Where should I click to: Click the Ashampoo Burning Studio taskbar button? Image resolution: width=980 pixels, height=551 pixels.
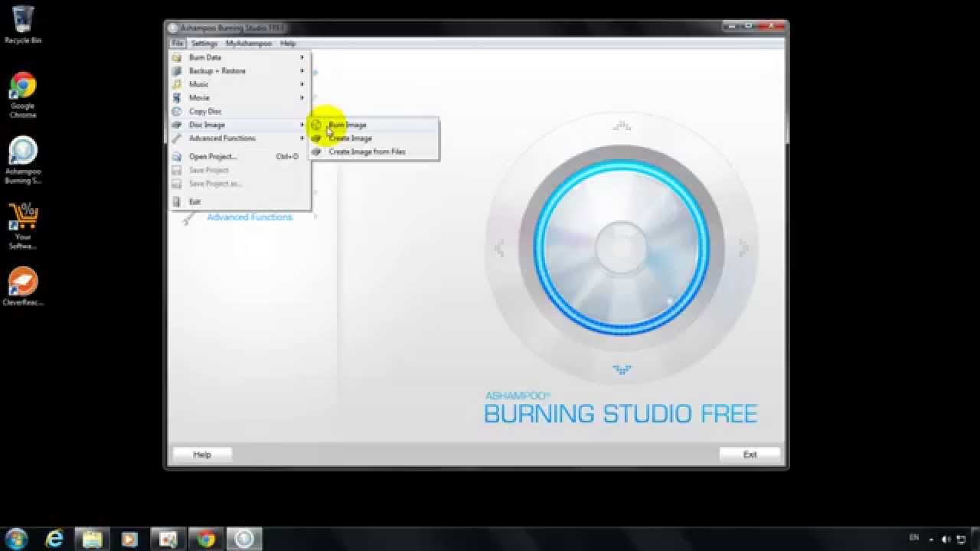pos(244,539)
